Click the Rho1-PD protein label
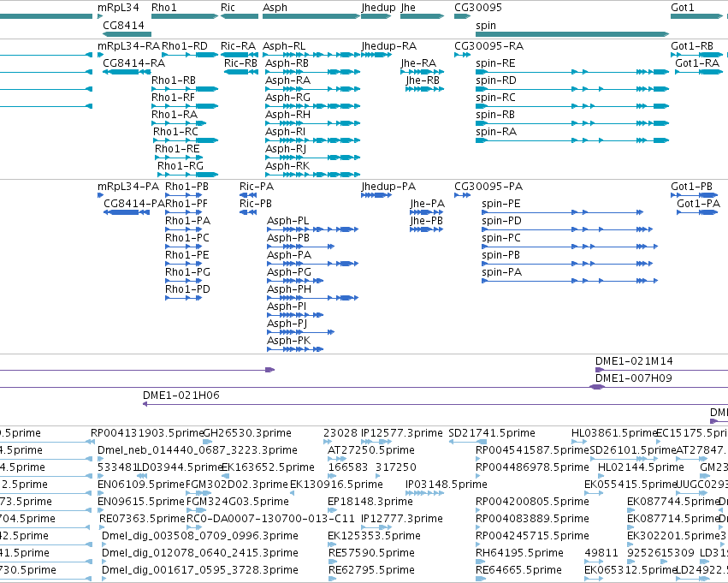Screen dimensions: 728x583 pyautogui.click(x=187, y=289)
